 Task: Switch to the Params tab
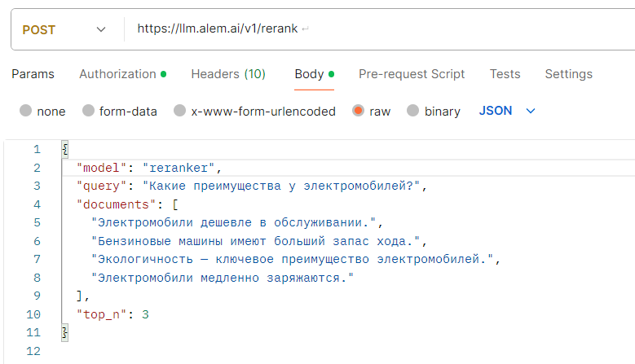click(x=33, y=74)
